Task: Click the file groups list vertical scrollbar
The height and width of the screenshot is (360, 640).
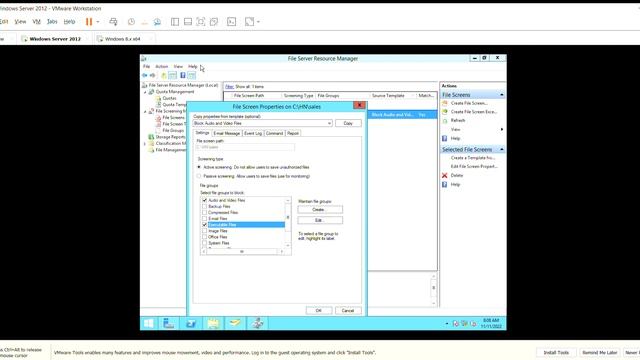Action: 288,222
